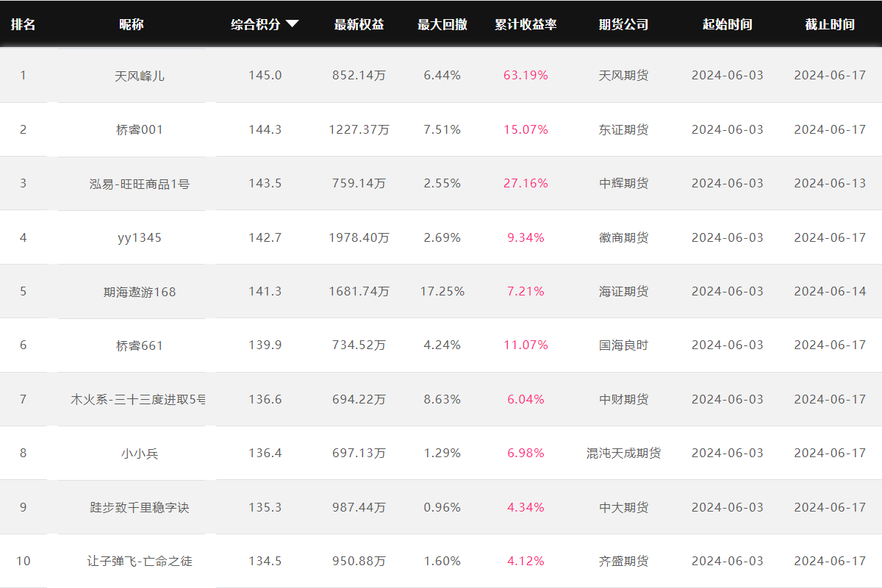Viewport: 882px width, 588px height.
Task: Open the trader 期海遨游168
Action: tap(140, 291)
